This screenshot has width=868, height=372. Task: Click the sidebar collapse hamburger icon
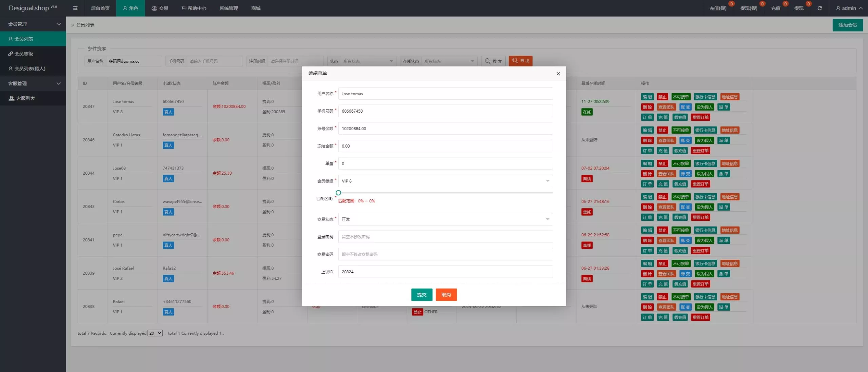(x=75, y=8)
